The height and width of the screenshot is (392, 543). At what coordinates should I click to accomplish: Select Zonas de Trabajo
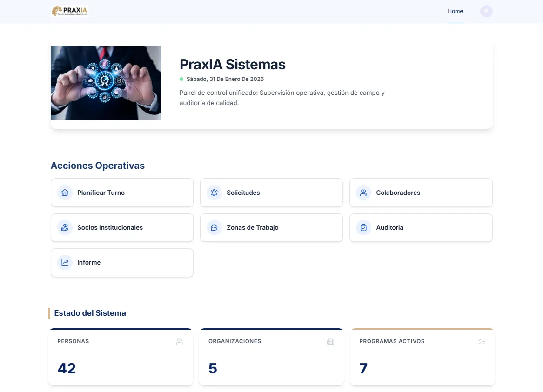click(x=271, y=228)
